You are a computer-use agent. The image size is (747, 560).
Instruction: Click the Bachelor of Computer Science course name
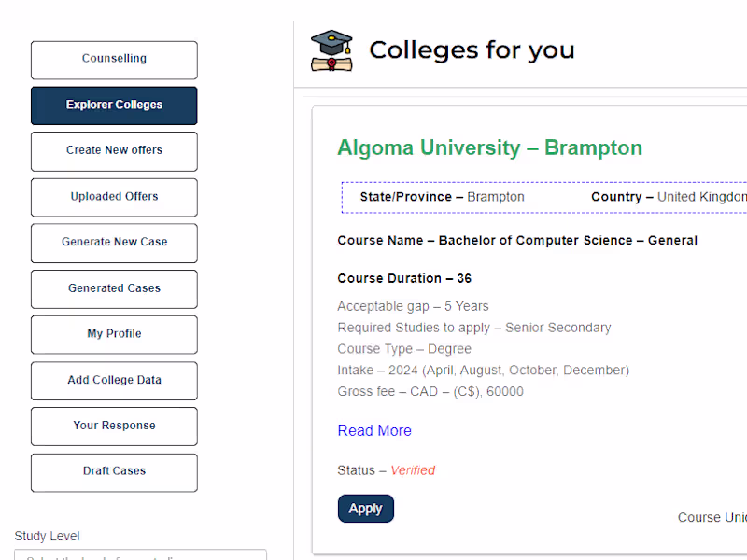click(x=517, y=241)
